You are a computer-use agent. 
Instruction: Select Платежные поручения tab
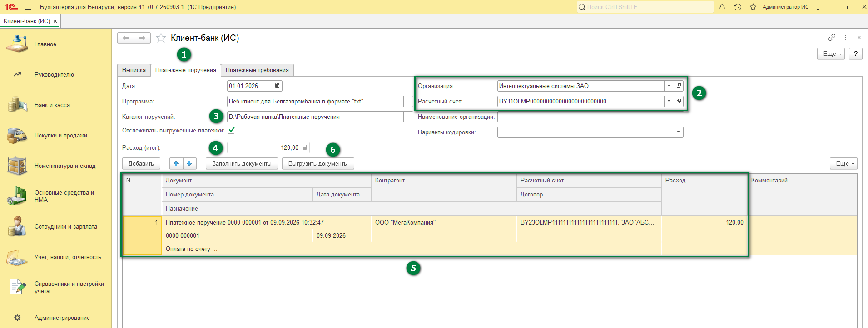186,70
